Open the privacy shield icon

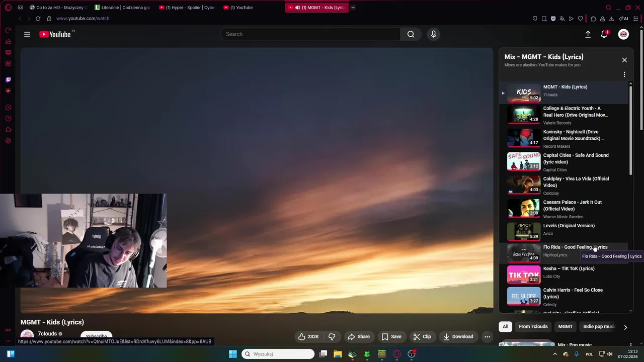pos(553,19)
